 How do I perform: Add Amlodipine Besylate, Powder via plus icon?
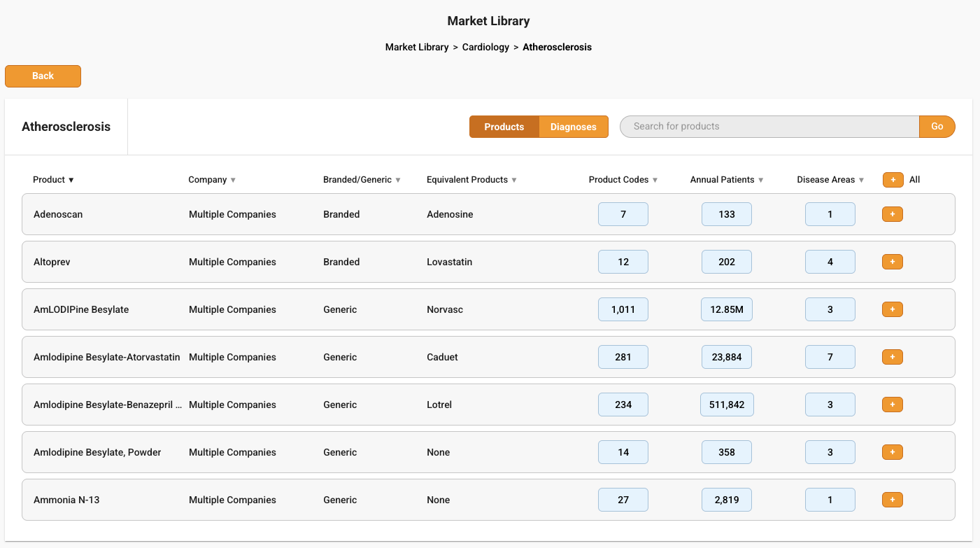(893, 452)
